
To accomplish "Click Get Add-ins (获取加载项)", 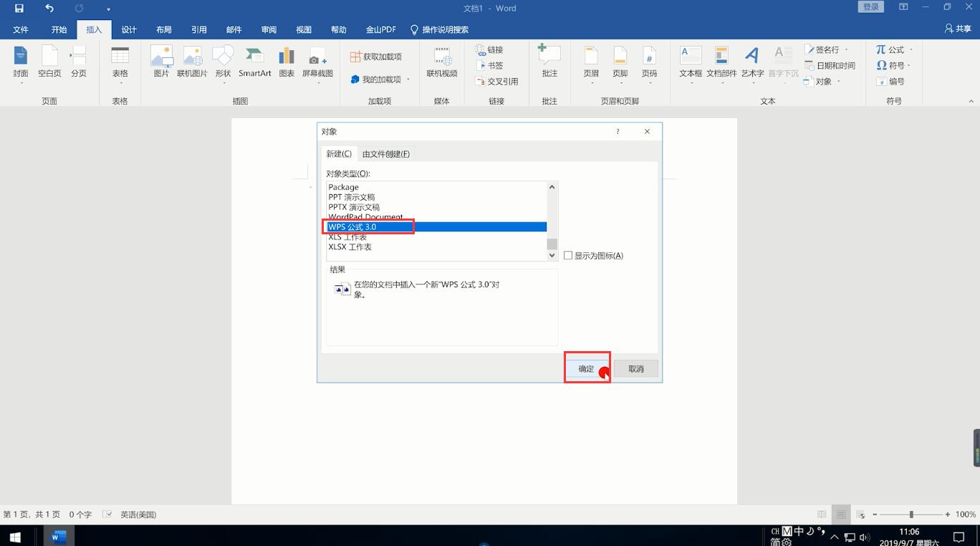I will point(376,57).
